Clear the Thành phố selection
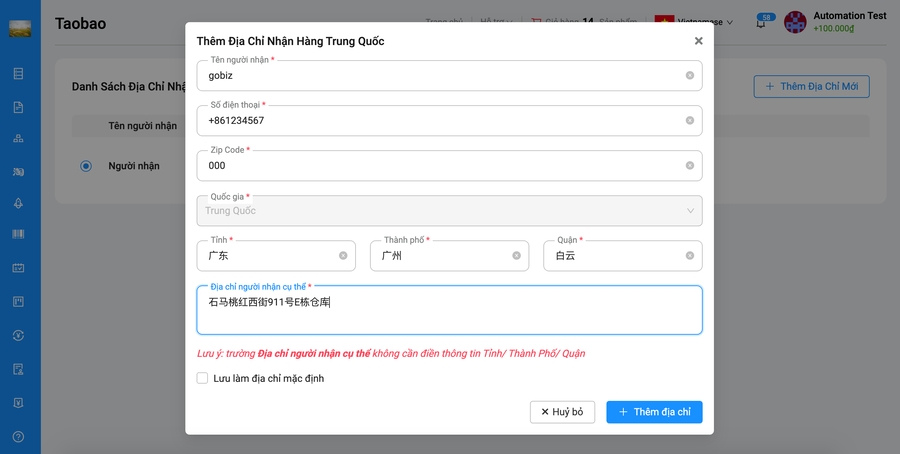 point(516,256)
